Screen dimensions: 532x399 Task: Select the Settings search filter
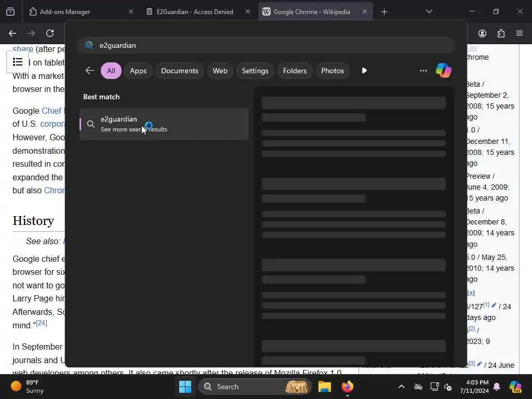click(255, 71)
